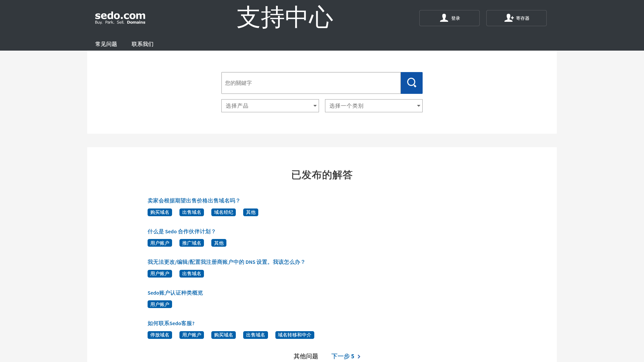Click 购买域名 tag under 如何联系Sedo客服
The image size is (644, 362).
coord(223,335)
